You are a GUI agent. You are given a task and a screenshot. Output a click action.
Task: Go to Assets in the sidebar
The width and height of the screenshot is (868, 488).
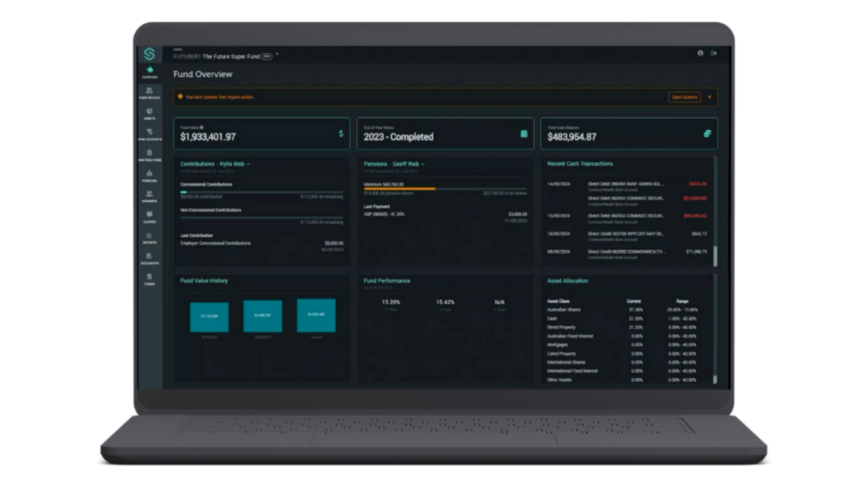click(x=149, y=114)
